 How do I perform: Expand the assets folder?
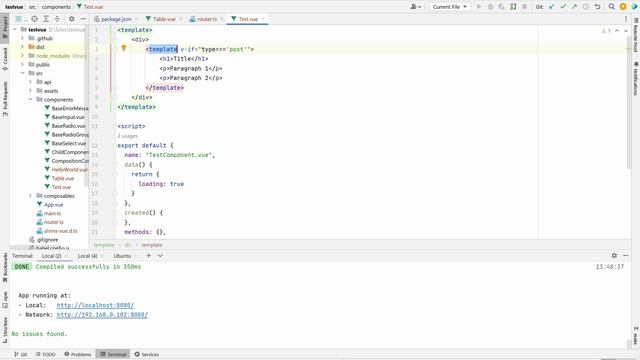pos(30,91)
